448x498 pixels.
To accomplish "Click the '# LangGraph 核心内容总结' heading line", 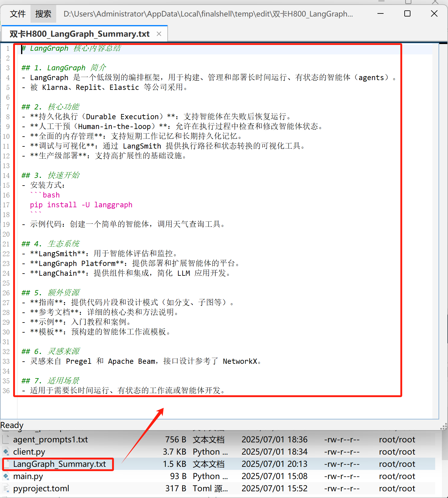I will click(71, 48).
